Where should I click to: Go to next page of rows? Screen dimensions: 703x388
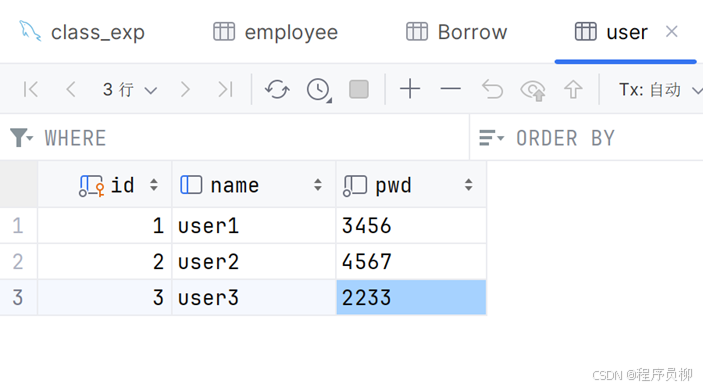click(185, 89)
